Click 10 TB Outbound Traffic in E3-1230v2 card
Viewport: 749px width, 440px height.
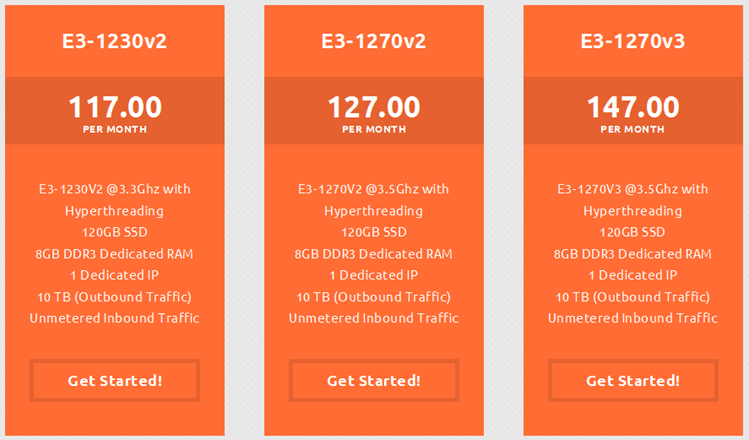[115, 297]
